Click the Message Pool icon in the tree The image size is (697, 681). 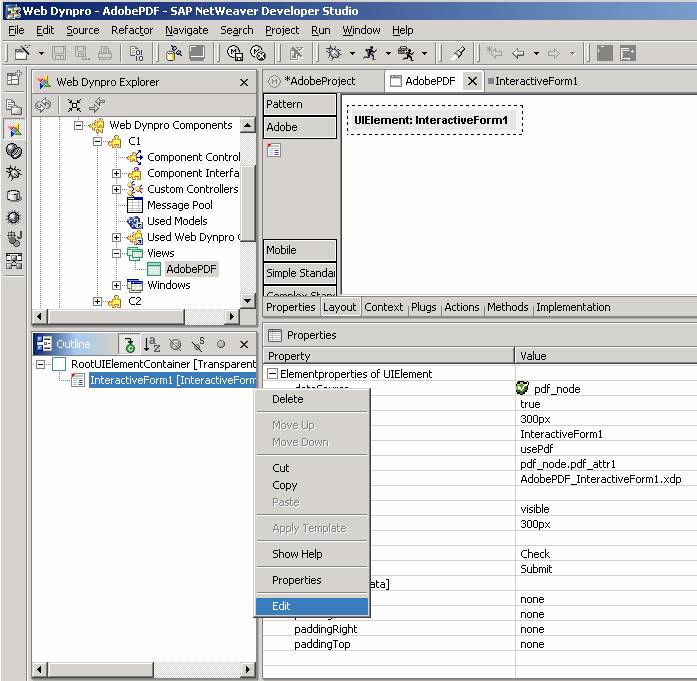(x=135, y=205)
